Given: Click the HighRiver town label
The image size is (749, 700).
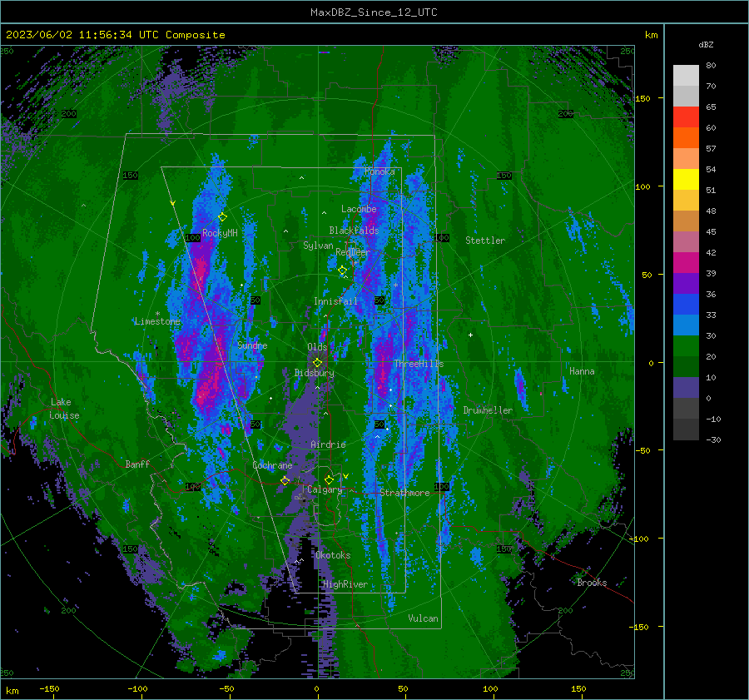Looking at the screenshot, I should [x=345, y=584].
